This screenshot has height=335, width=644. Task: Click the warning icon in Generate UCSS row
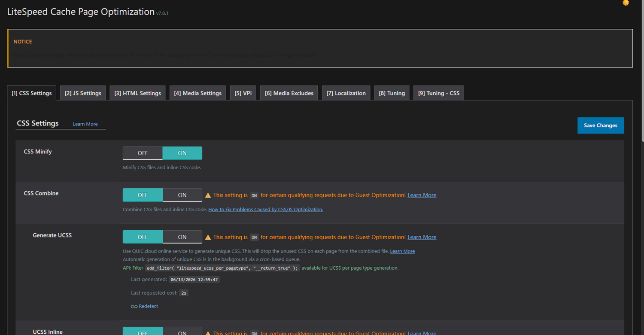pos(208,238)
